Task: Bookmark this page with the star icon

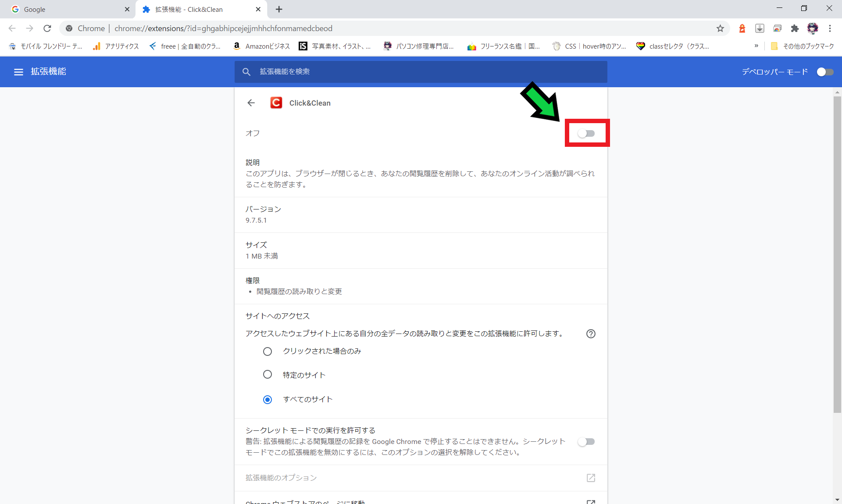Action: pos(720,28)
